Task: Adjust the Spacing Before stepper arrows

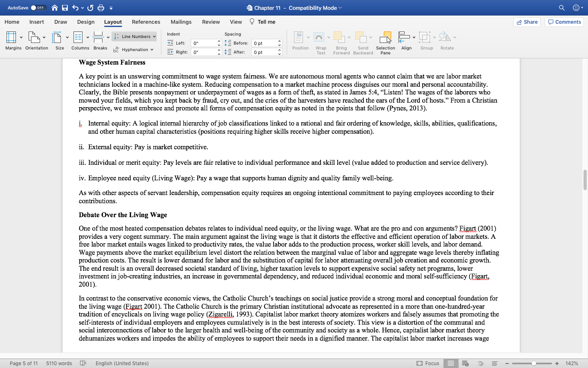Action: [x=280, y=43]
